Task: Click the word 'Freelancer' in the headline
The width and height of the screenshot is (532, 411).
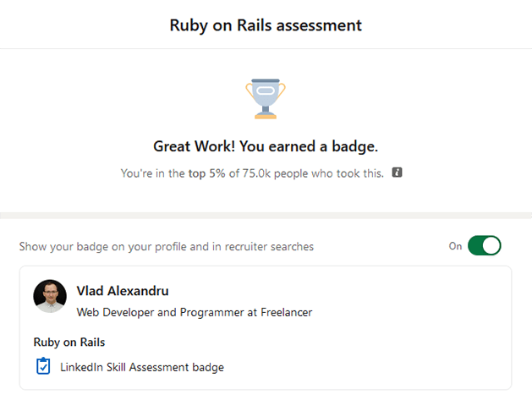Action: [x=286, y=312]
